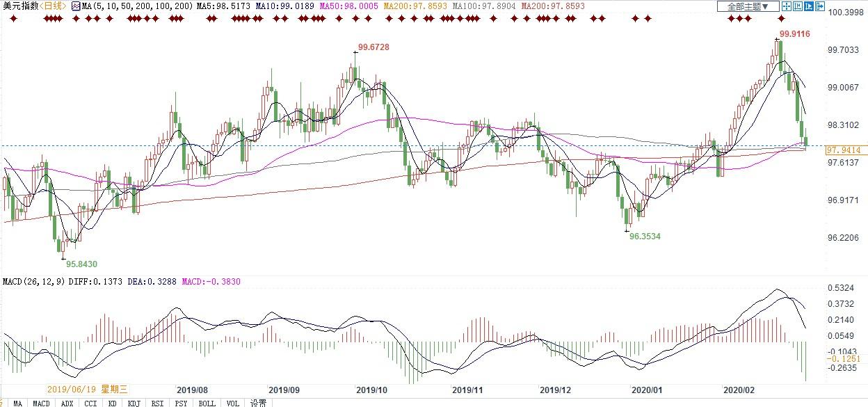Show the RSI indicator tab
The width and height of the screenshot is (868, 407).
click(x=158, y=403)
